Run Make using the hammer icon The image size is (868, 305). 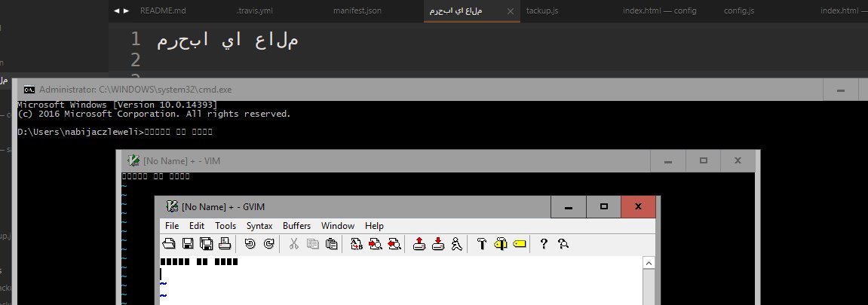482,243
